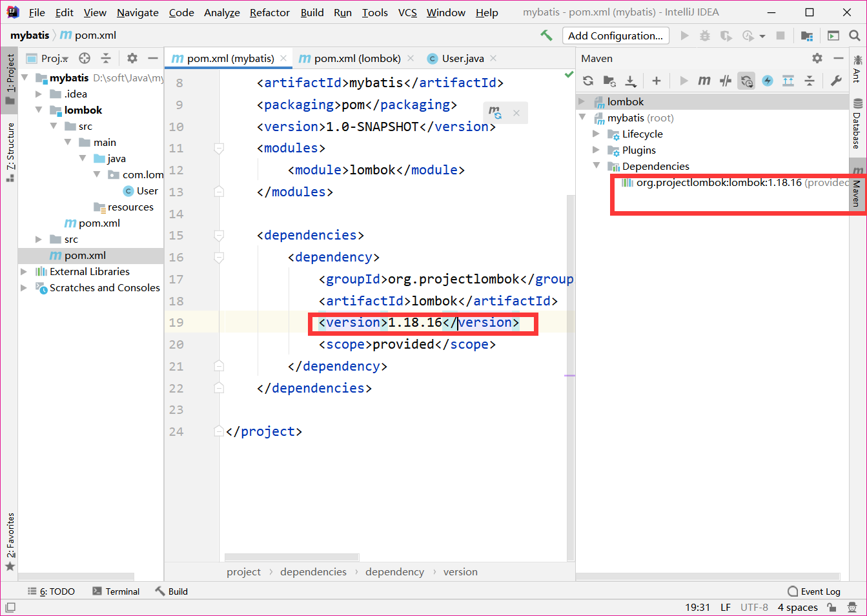Collapse all nodes in the Project tree
867x616 pixels.
point(106,58)
